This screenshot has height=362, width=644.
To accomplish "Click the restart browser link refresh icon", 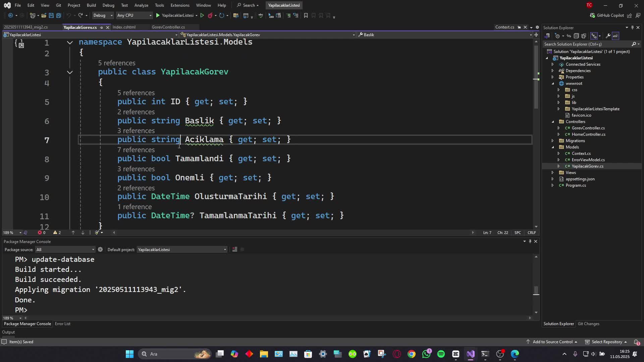I will [x=221, y=15].
